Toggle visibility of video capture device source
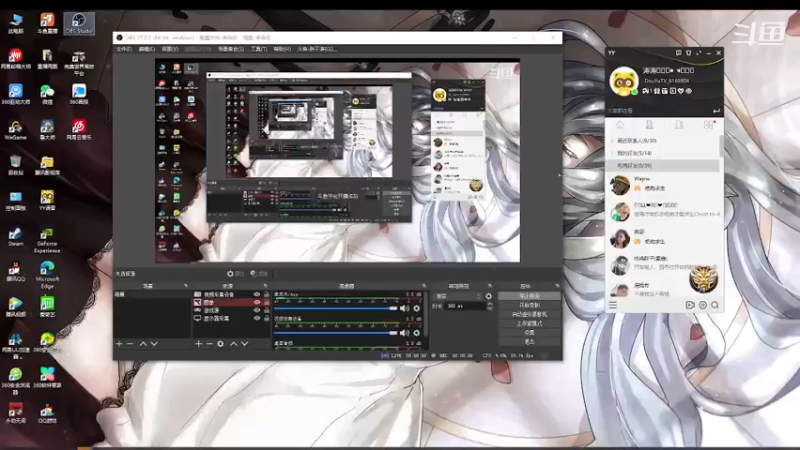 coord(257,294)
